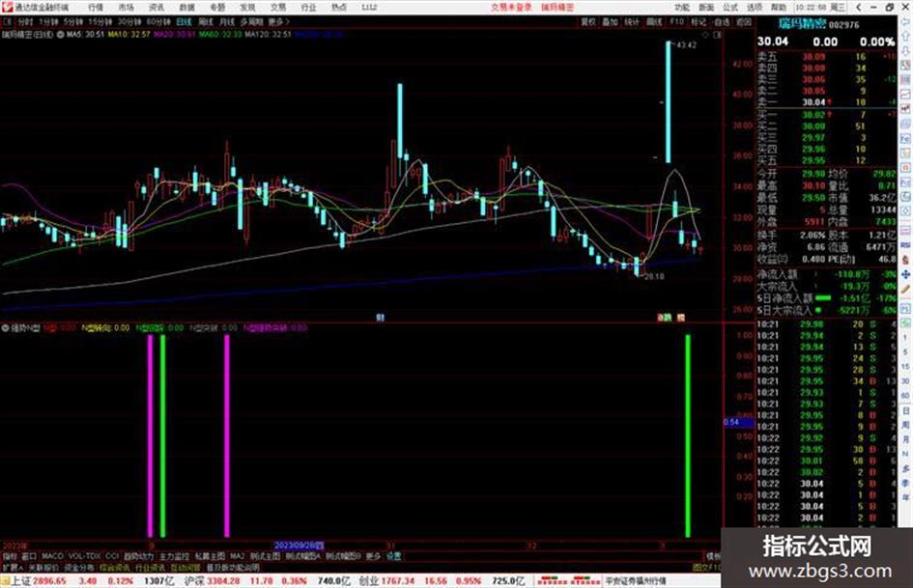913x588 pixels.
Task: Open the 资金分布 bottom tab
Action: tap(78, 567)
